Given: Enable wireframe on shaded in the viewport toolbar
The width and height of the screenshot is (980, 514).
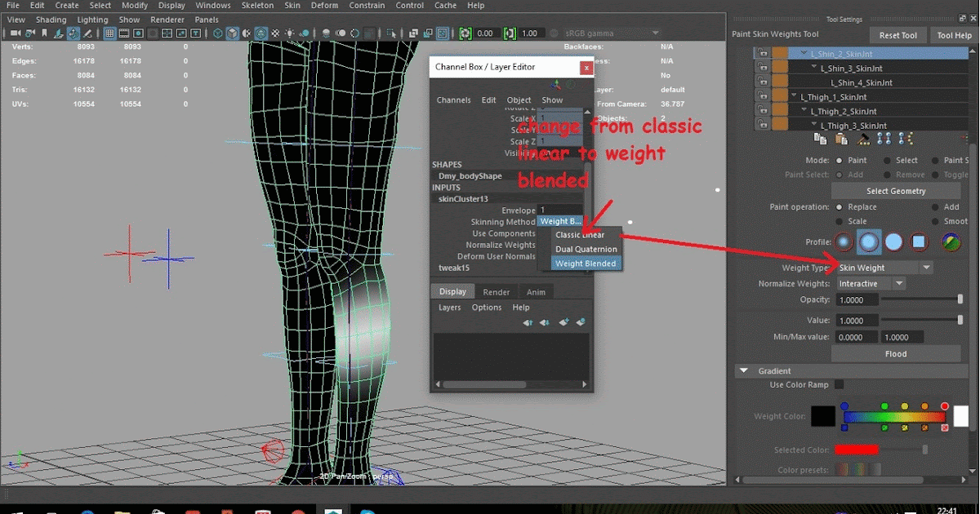Looking at the screenshot, I should click(x=260, y=33).
